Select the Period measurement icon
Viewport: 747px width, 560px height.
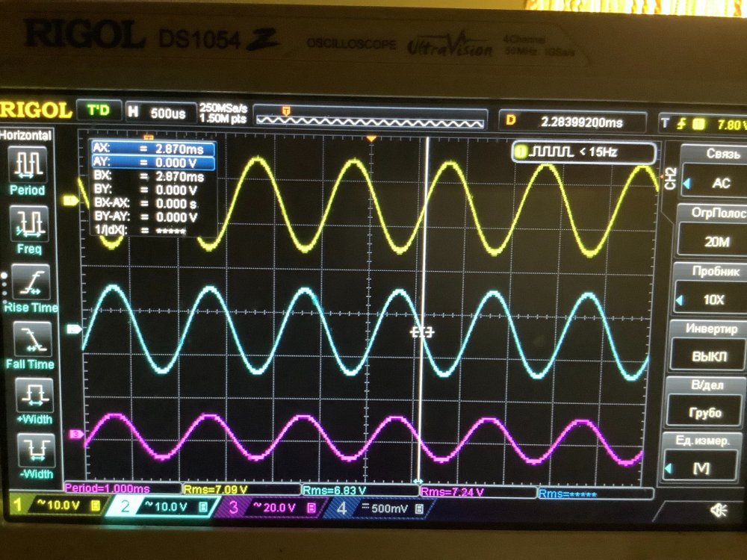point(28,163)
